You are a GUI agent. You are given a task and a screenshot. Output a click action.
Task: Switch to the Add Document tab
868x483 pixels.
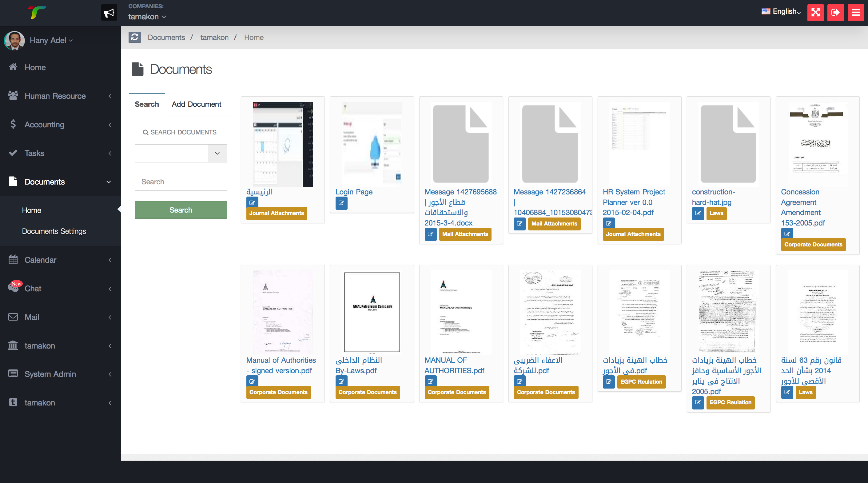197,104
